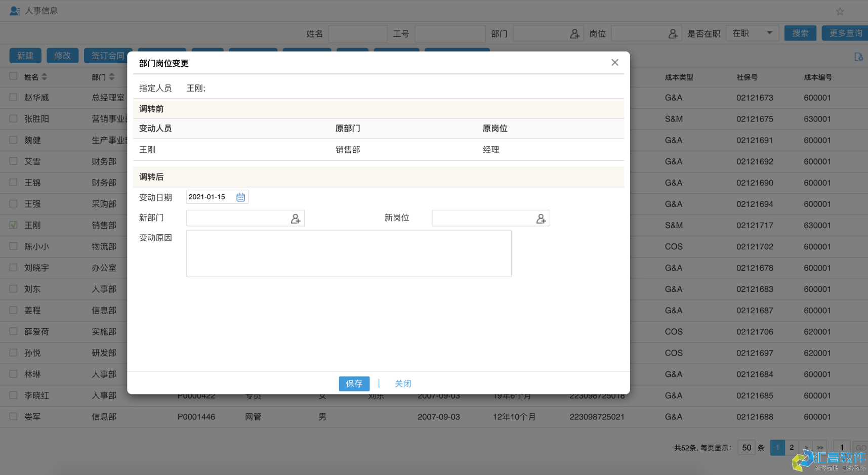Open the person selector for 新岗位 field
868x475 pixels.
click(541, 218)
